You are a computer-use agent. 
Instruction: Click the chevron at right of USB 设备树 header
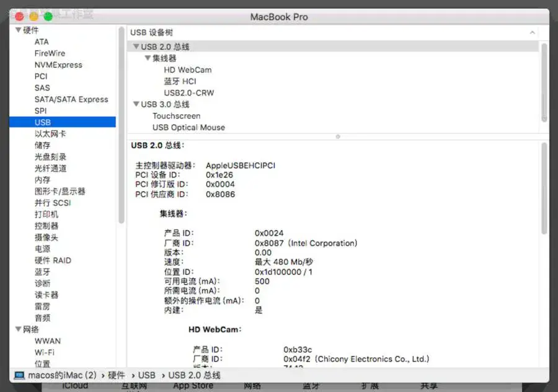click(x=533, y=32)
